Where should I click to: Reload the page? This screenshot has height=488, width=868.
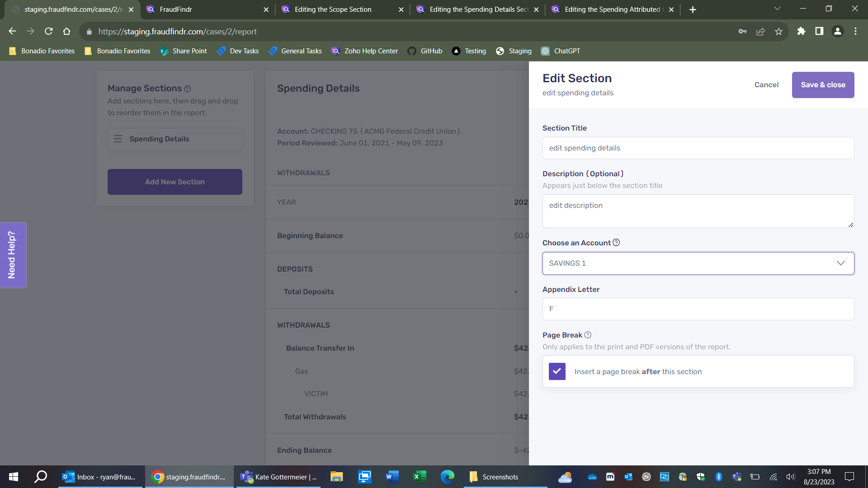point(49,31)
